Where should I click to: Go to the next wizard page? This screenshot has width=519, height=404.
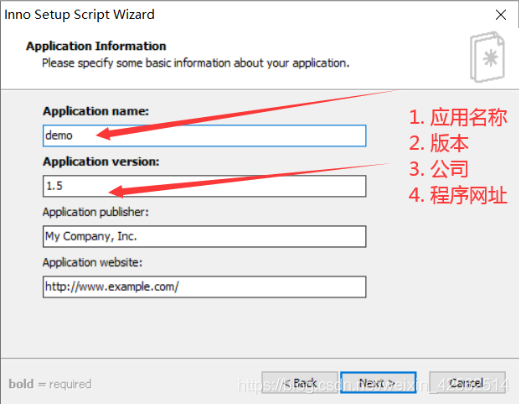coord(378,383)
